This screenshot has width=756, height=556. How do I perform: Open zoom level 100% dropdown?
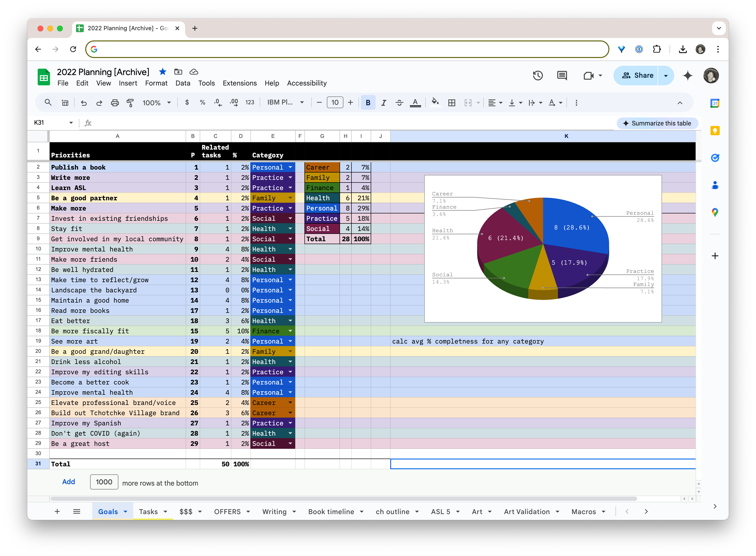[x=157, y=103]
